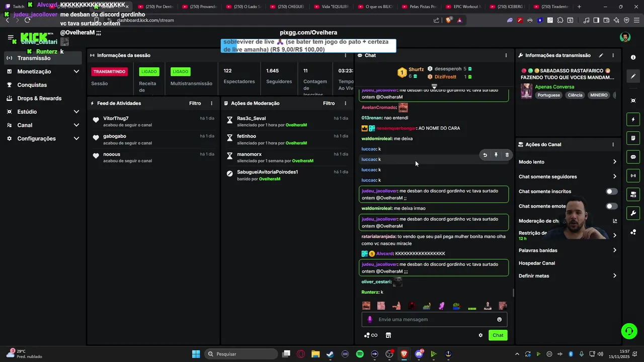Viewport: 644px width, 362px height.
Task: Click the chat panel scrollbar
Action: tap(513, 293)
